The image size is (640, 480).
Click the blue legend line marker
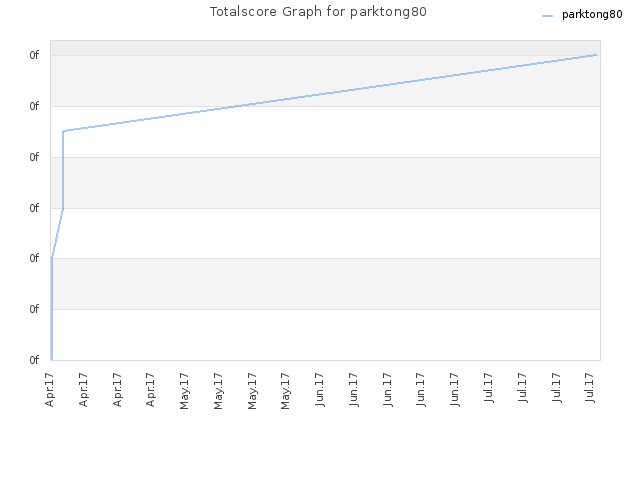[x=547, y=16]
